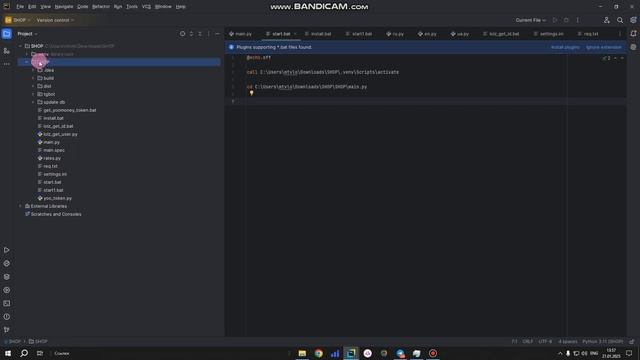This screenshot has height=360, width=640.
Task: Open the Terminal tool window
Action: 7,303
